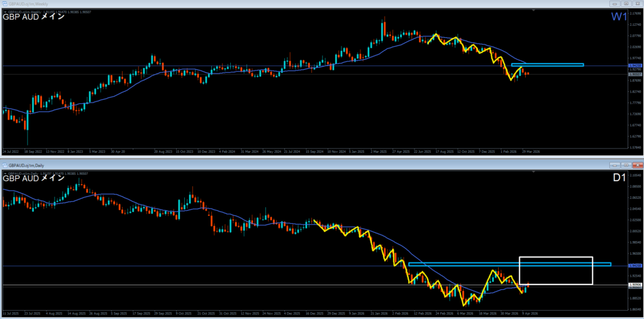Viewport: 644px width, 319px height.
Task: Minimize the GBPAUD Weekly chart window
Action: [615, 3]
